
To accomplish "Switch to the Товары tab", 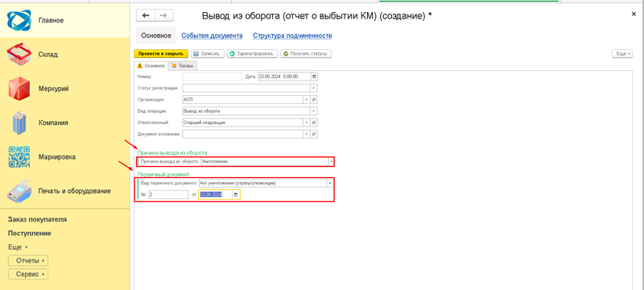I will click(x=184, y=66).
